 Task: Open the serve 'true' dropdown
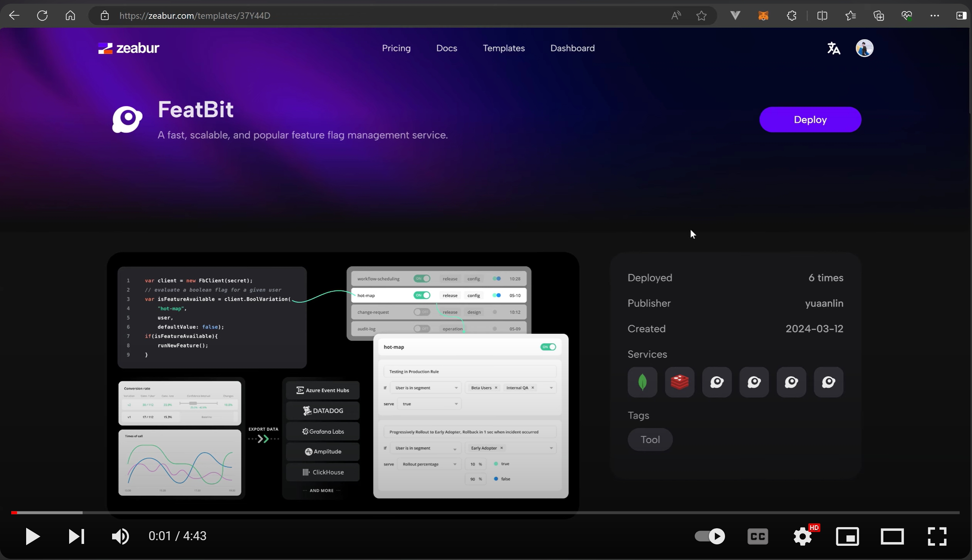[429, 404]
